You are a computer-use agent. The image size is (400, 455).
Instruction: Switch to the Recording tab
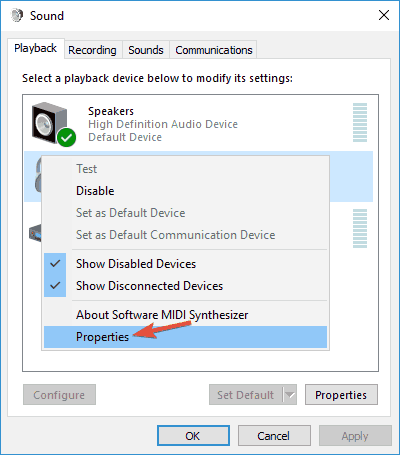[x=92, y=50]
